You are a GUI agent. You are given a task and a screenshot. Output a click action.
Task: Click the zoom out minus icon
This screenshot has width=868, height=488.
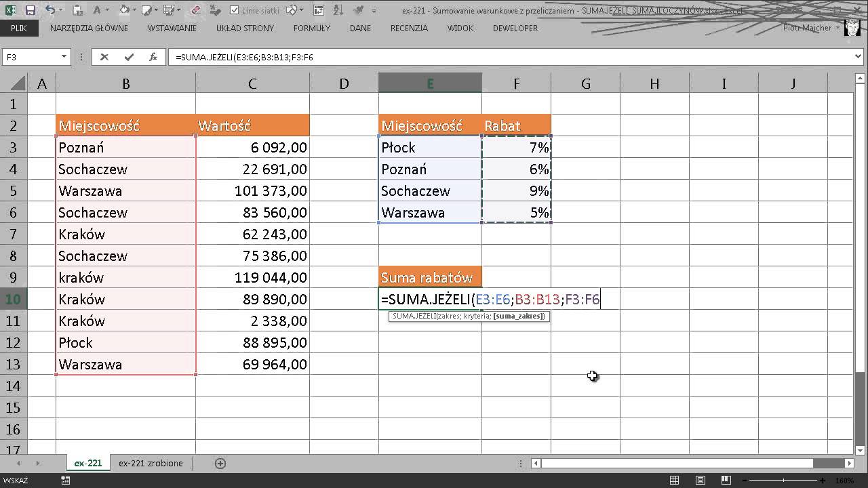click(x=744, y=480)
